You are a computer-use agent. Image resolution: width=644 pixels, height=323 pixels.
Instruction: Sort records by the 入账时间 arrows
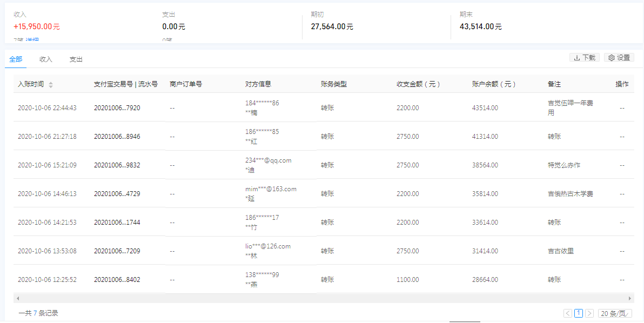[51, 85]
